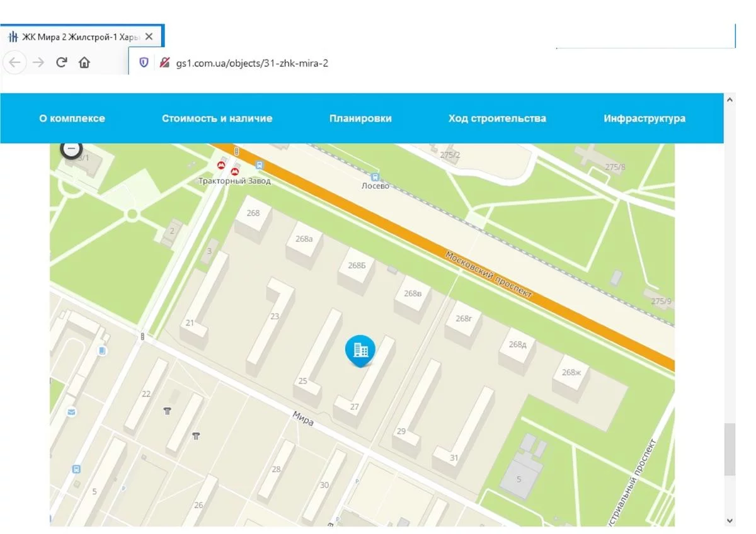This screenshot has height=534, width=756.
Task: Click building number 27 on the map
Action: 354,407
